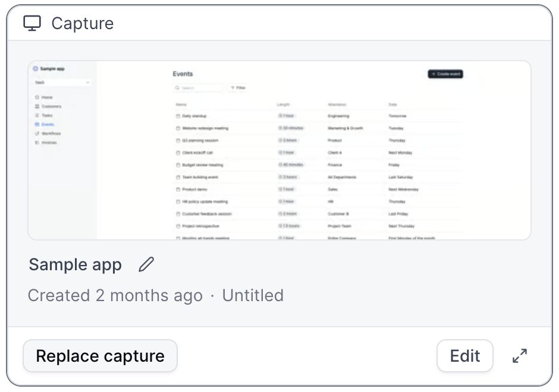The height and width of the screenshot is (392, 559).
Task: Click the Sample app capture title
Action: tap(75, 264)
